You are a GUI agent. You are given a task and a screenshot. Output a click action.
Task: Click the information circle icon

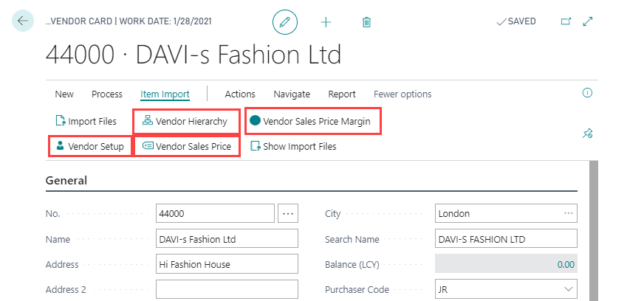click(588, 93)
